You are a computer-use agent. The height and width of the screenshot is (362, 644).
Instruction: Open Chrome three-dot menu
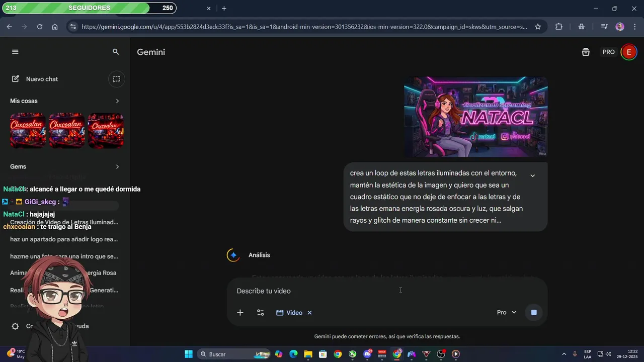(634, 27)
